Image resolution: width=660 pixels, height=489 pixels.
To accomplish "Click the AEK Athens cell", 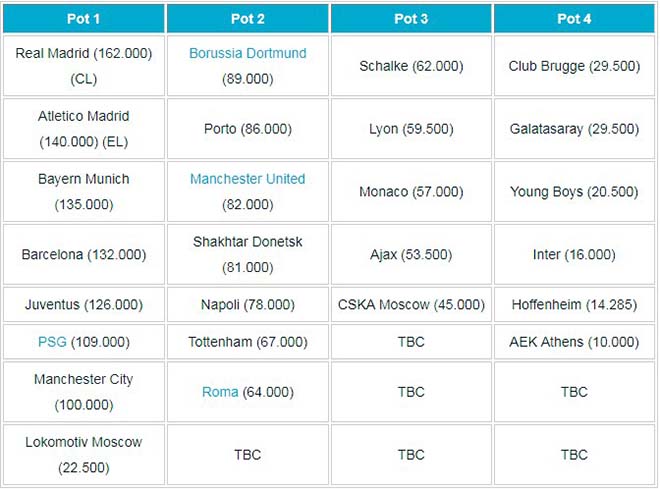I will (x=574, y=342).
